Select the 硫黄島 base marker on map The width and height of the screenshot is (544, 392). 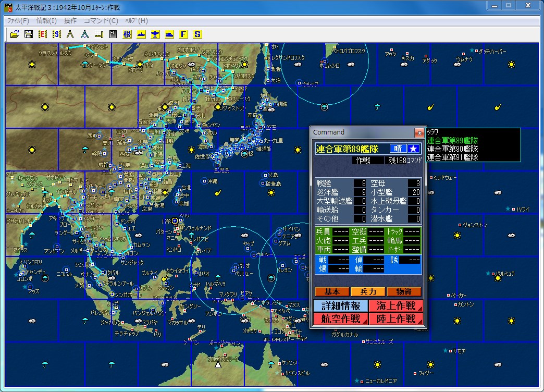pyautogui.click(x=263, y=183)
